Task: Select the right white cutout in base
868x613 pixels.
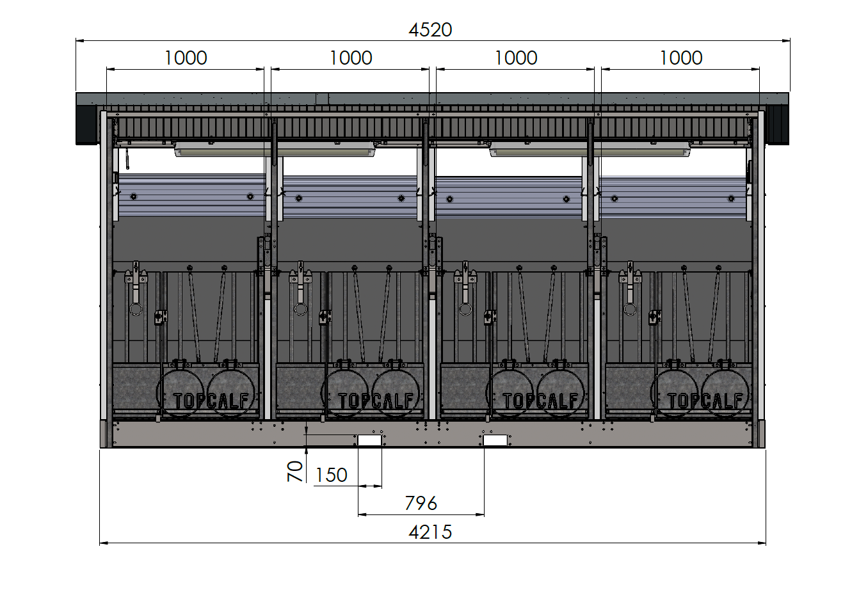Action: [x=495, y=440]
